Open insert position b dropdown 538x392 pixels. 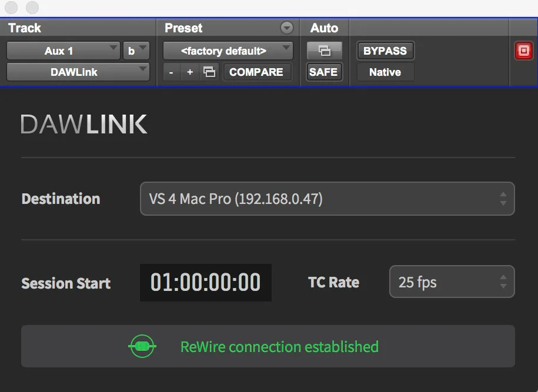[136, 51]
